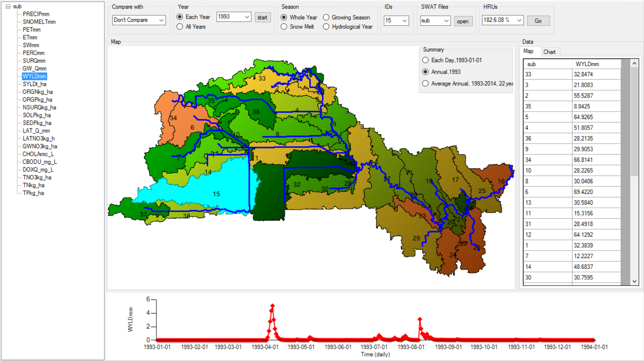Choose LAT_Q_mm in the tree

coord(36,131)
